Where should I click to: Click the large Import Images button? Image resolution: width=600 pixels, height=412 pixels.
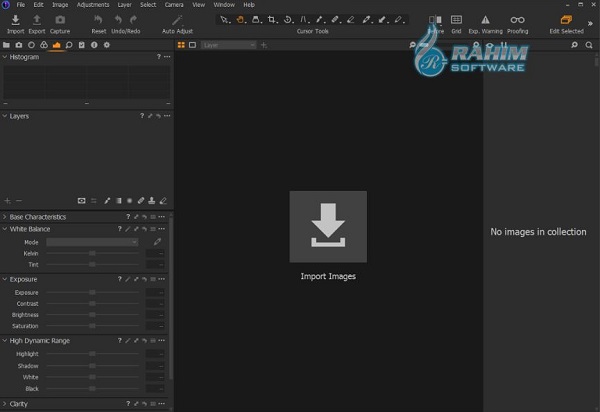coord(328,227)
